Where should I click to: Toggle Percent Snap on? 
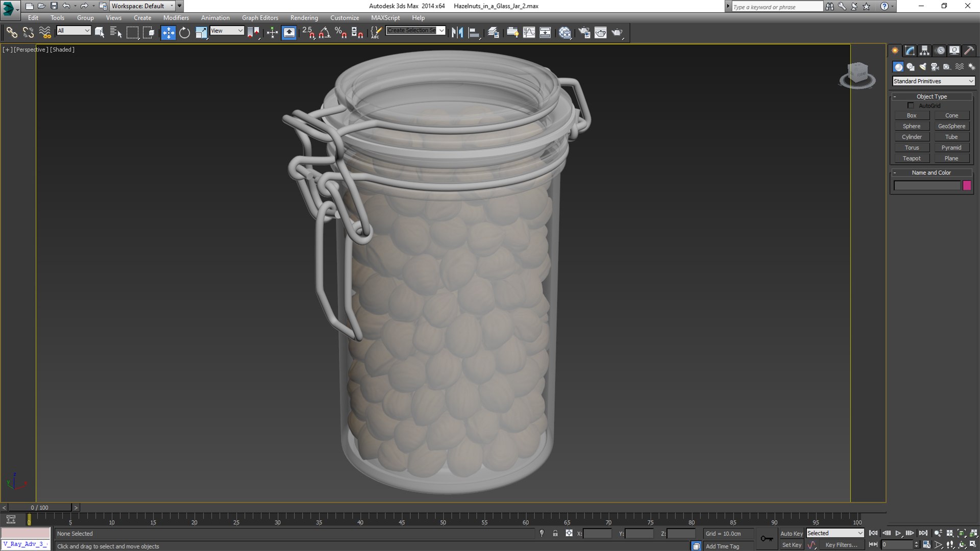tap(341, 33)
